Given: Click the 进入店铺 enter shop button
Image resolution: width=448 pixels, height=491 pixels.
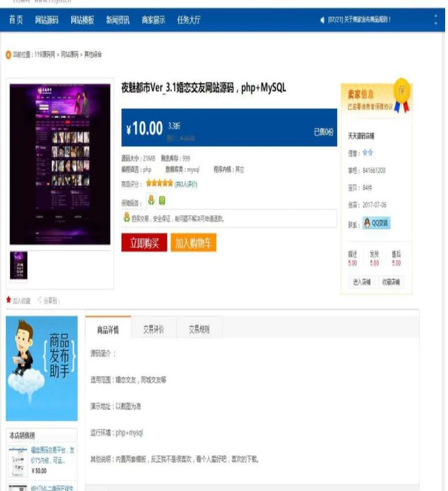Looking at the screenshot, I should click(362, 282).
